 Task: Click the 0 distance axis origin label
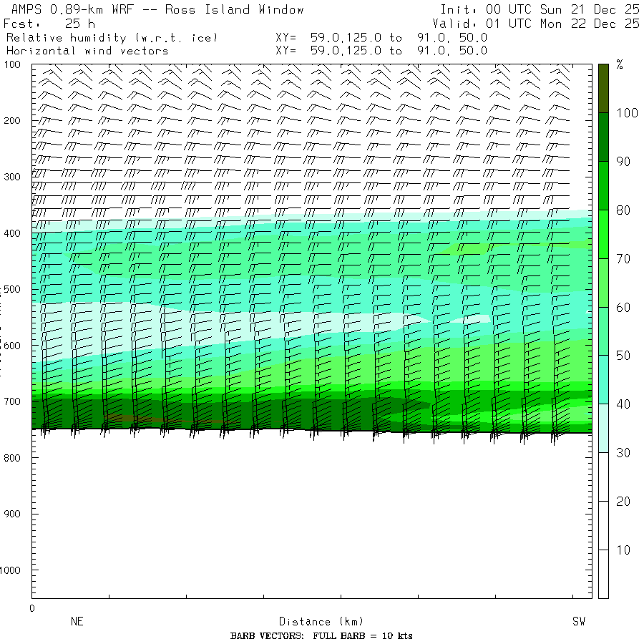[x=32, y=609]
